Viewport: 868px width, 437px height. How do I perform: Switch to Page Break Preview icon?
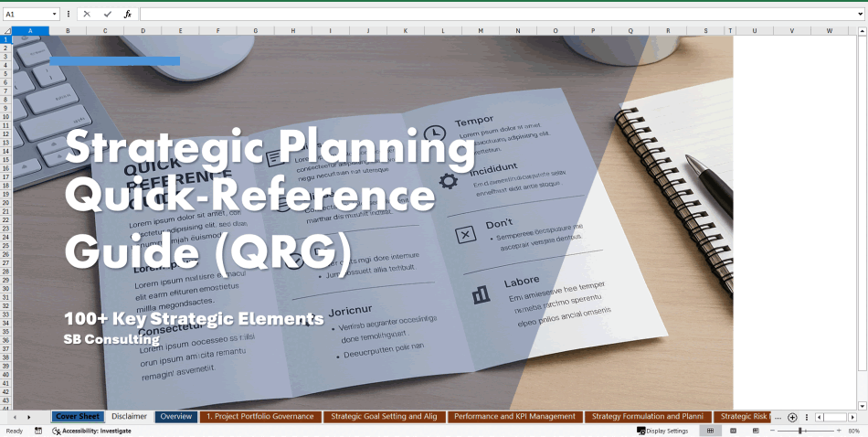click(x=756, y=431)
